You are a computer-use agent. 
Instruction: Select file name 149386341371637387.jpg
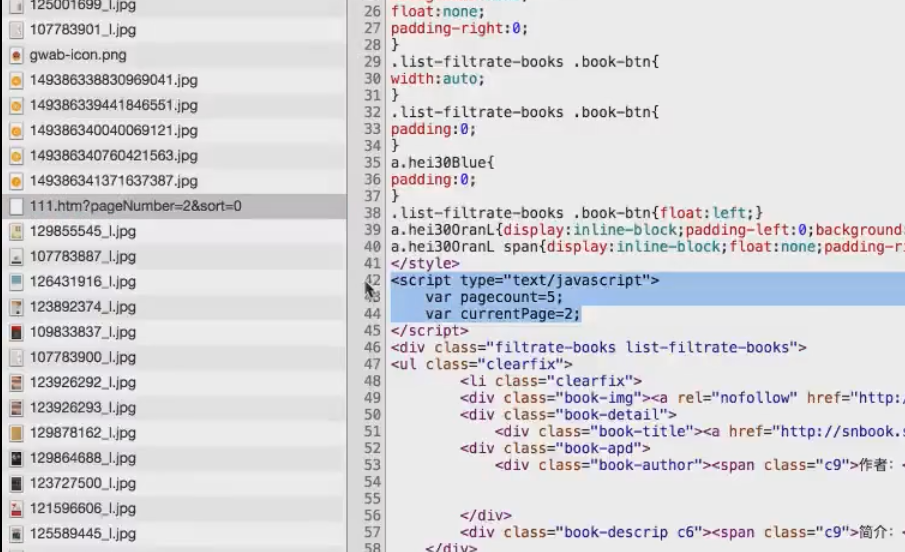coord(114,181)
